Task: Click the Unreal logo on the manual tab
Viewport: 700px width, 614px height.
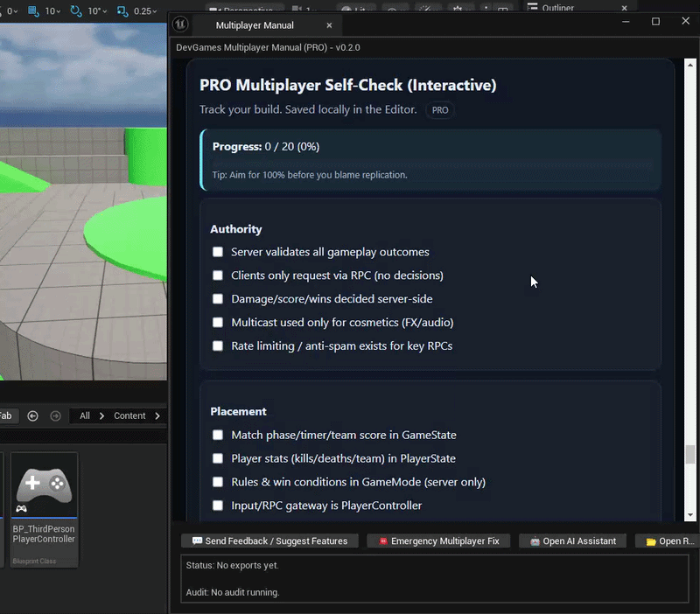Action: pos(180,25)
